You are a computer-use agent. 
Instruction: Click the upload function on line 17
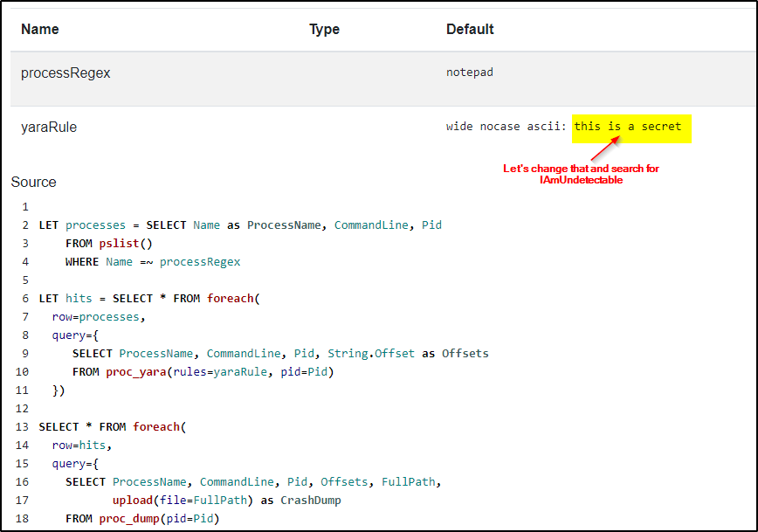click(132, 501)
